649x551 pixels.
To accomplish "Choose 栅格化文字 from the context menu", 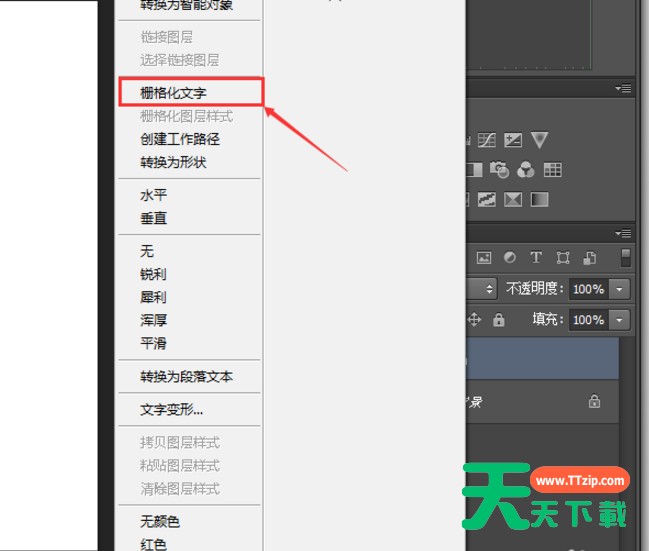I will tap(188, 92).
